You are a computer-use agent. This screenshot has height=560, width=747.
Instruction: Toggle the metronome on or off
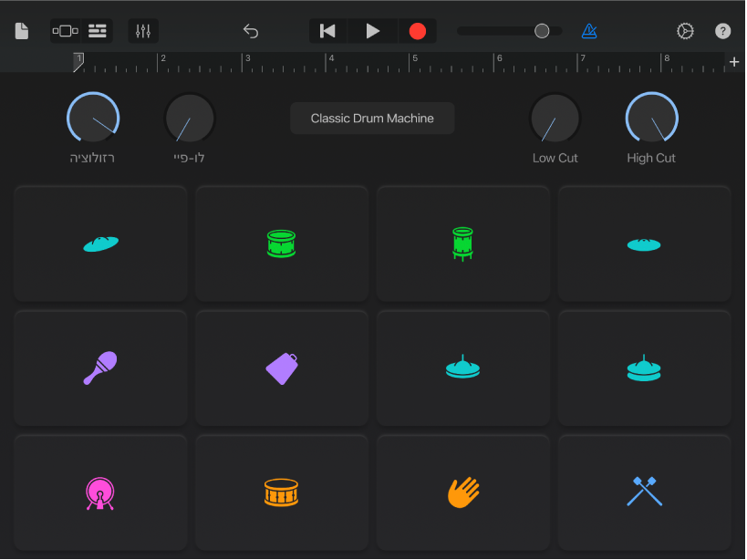pos(589,31)
